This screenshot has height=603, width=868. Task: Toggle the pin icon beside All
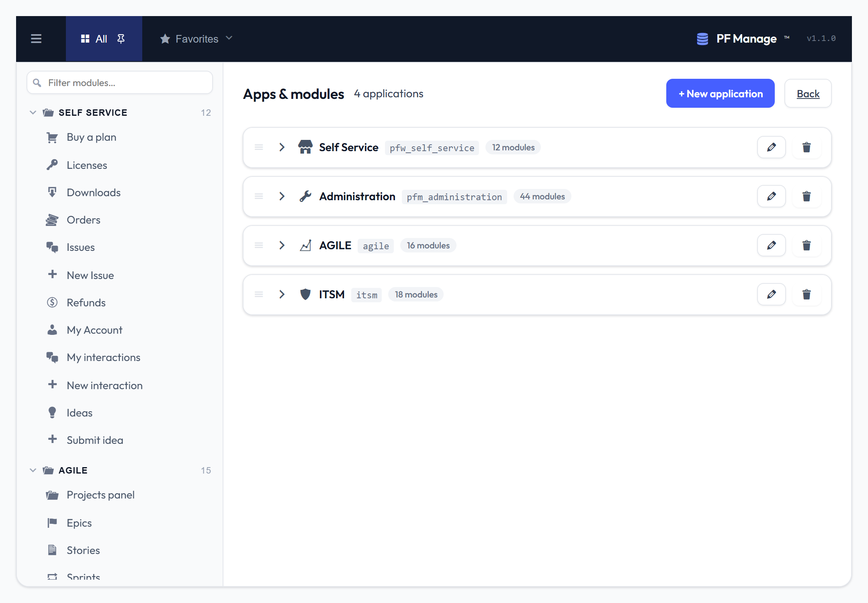coord(121,39)
